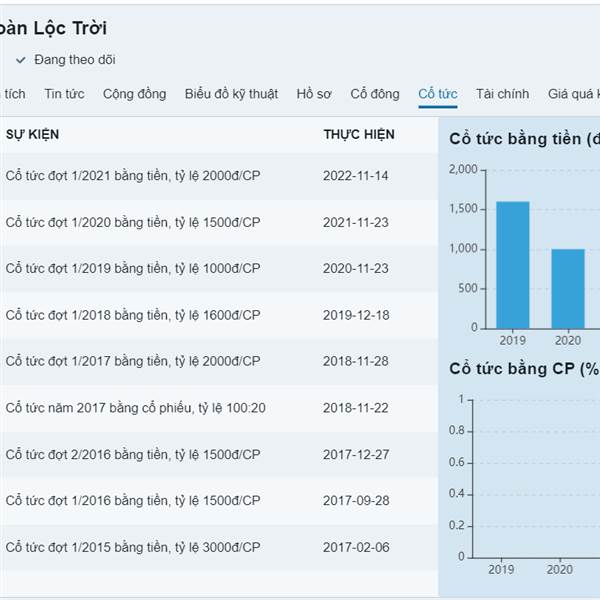Click the date 2021-11-23
This screenshot has width=600, height=600.
click(355, 223)
